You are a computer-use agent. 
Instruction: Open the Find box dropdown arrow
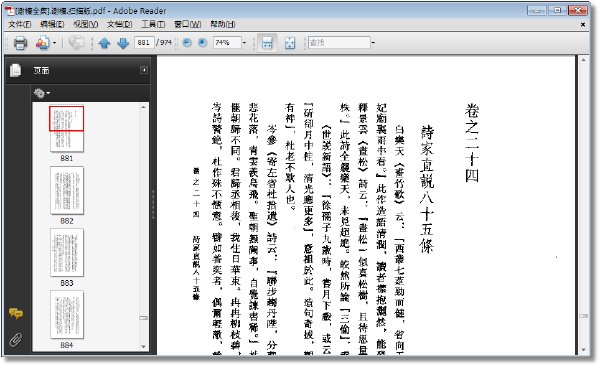pos(373,42)
